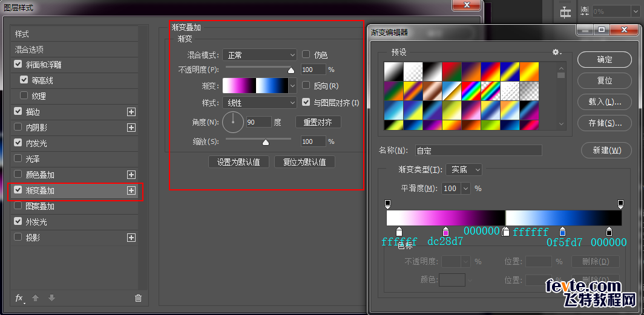This screenshot has width=644, height=315.
Task: Open 样式 dropdown showing 线性
Action: [259, 103]
